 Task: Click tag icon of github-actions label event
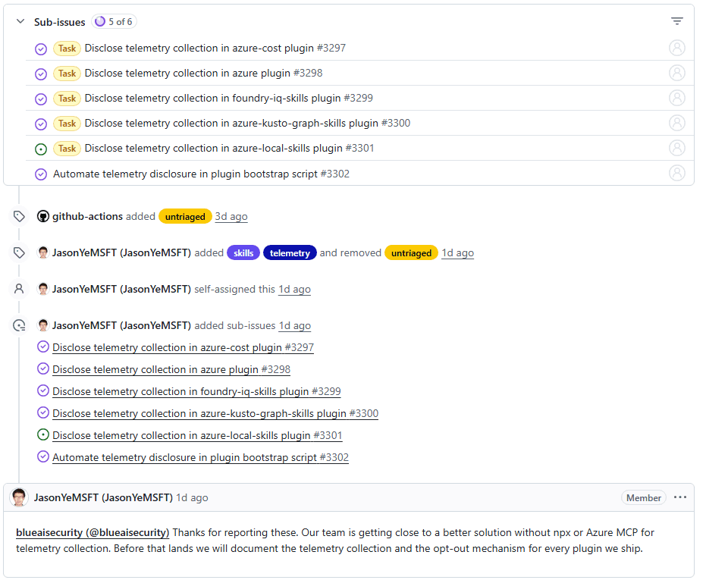pos(19,216)
